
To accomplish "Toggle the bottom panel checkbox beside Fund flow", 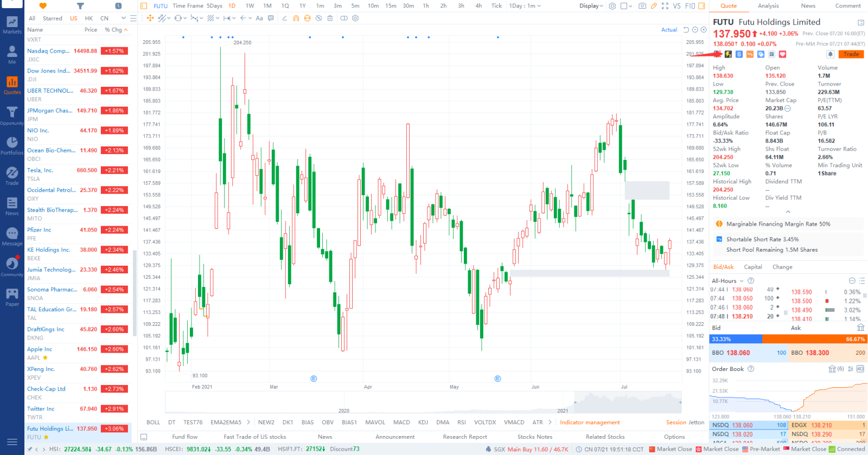I will click(144, 437).
